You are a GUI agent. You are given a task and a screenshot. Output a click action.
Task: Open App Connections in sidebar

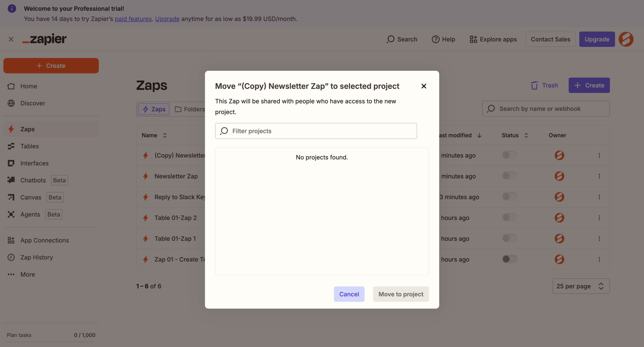[x=51, y=240]
